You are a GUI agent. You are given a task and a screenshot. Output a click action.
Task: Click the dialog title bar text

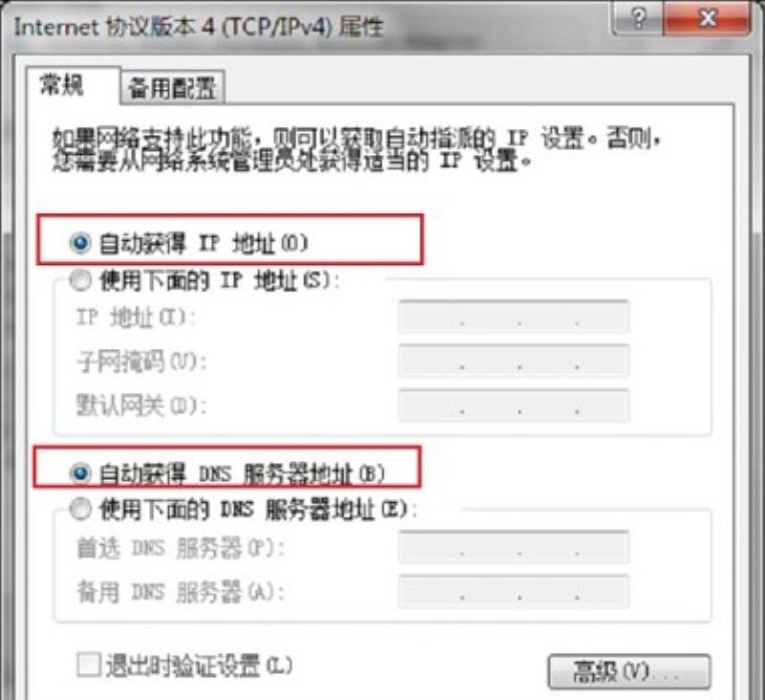click(199, 26)
